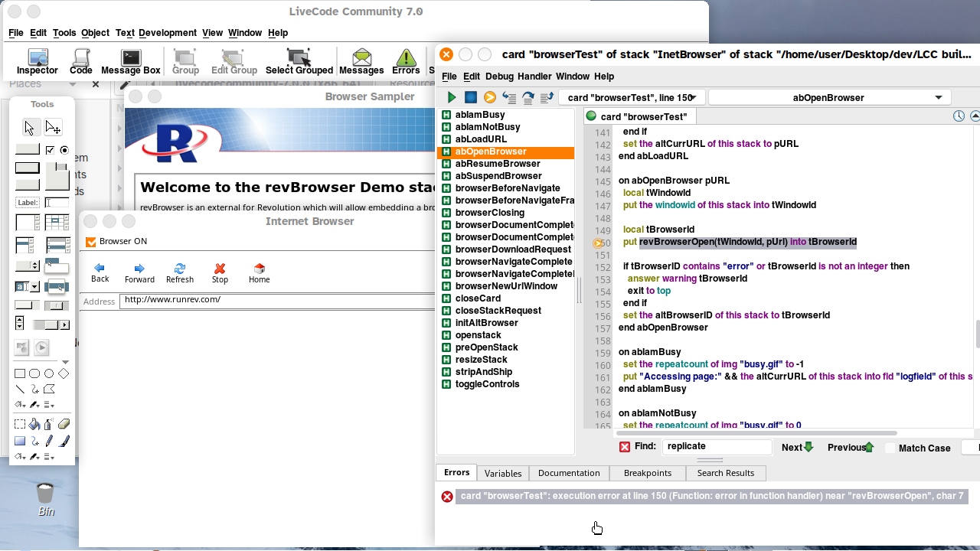Click Stop in Internet Browser window

[220, 273]
